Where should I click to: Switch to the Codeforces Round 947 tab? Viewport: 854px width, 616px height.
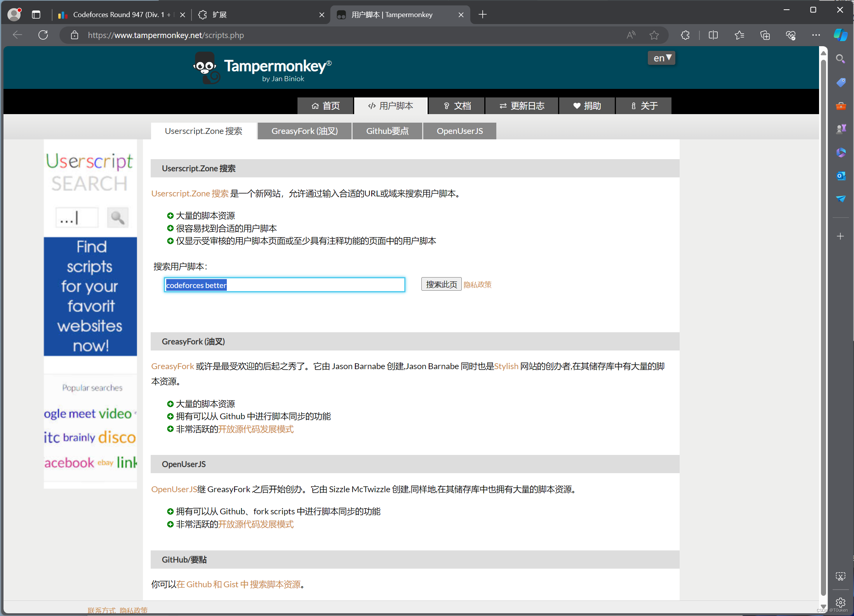[x=117, y=15]
